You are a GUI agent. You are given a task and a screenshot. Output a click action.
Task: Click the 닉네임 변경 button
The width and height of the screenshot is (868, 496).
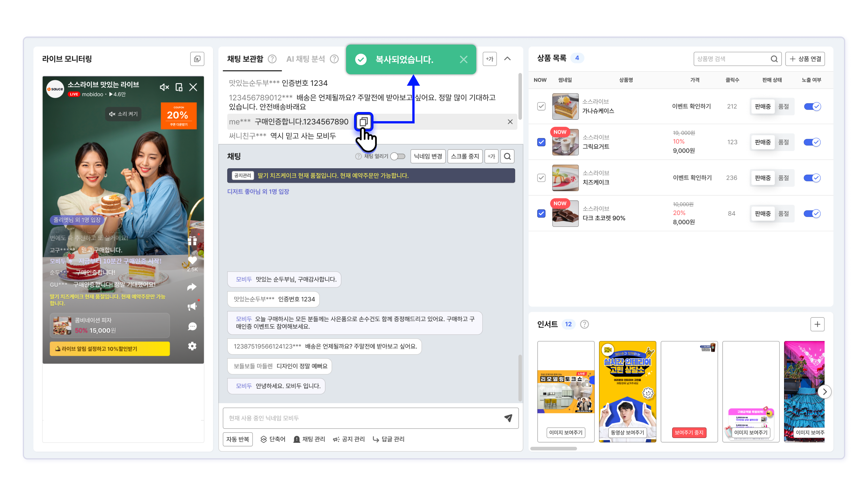point(428,156)
